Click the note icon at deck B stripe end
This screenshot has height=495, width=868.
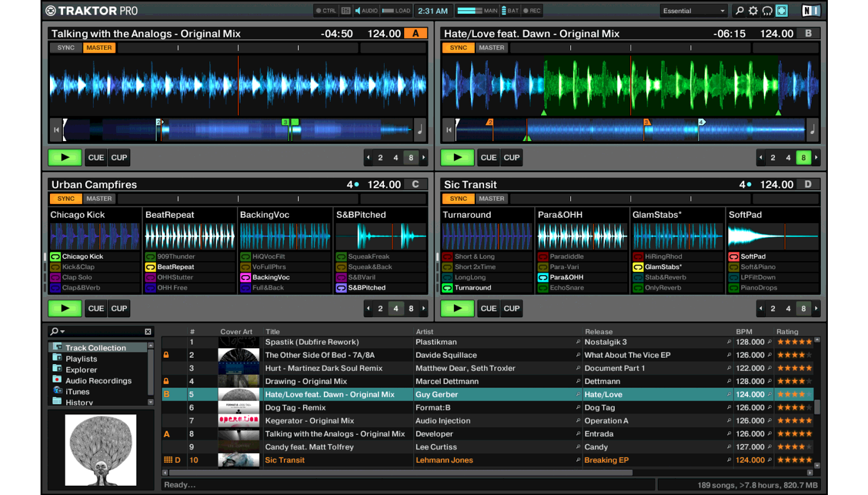point(812,130)
